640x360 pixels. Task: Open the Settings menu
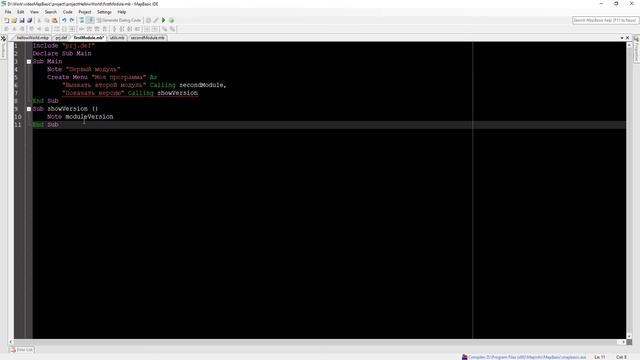104,12
